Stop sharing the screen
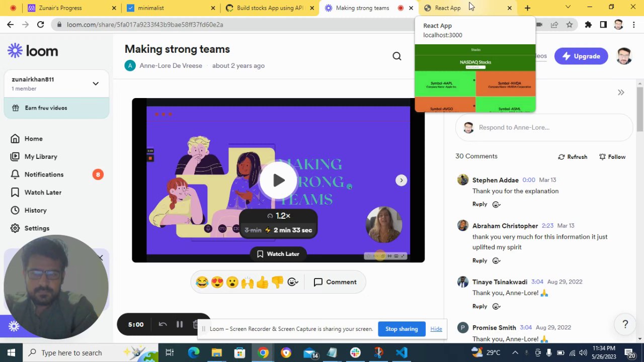Screen dimensions: 644x362 (x=401, y=329)
